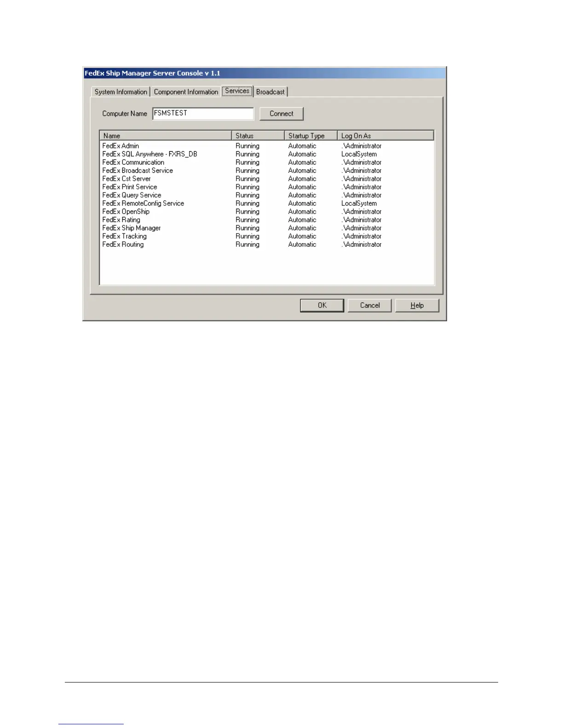The height and width of the screenshot is (728, 563).
Task: Click Running status of FedEx OpenShip
Action: click(x=247, y=212)
